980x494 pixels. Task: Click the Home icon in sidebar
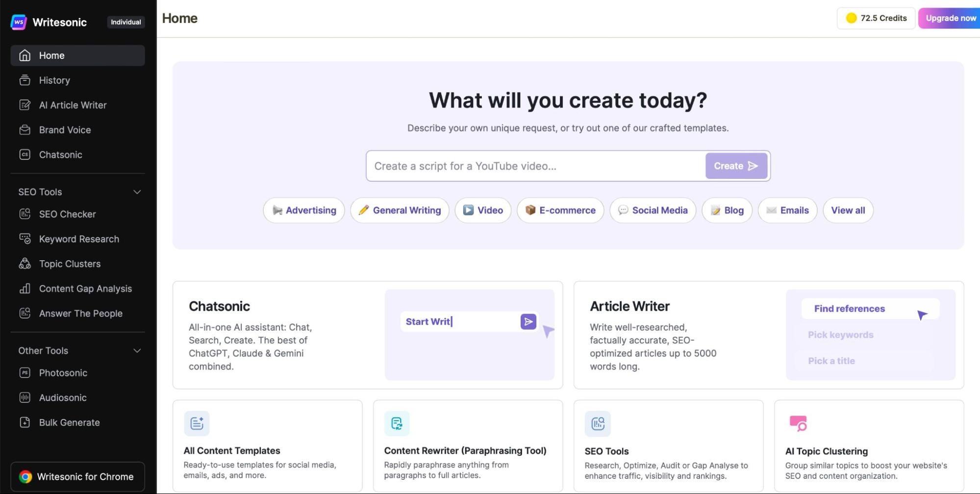(x=25, y=55)
